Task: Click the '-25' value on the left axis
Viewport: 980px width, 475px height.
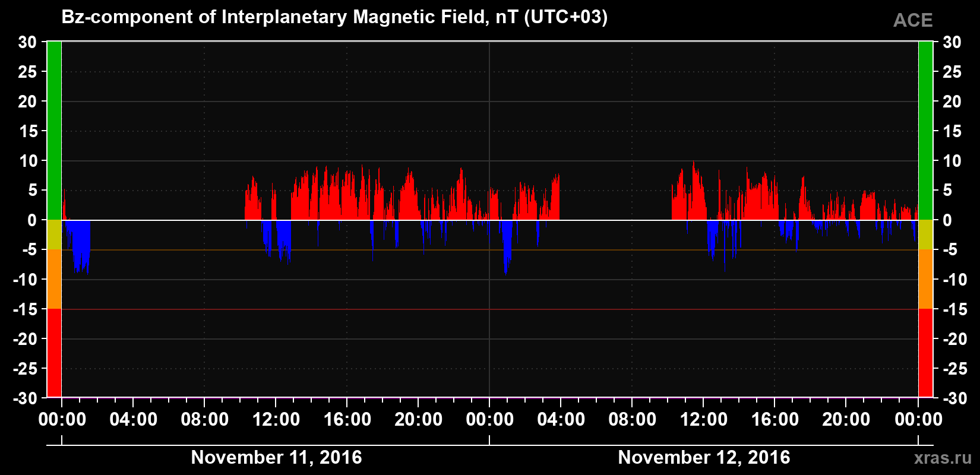Action: 25,369
